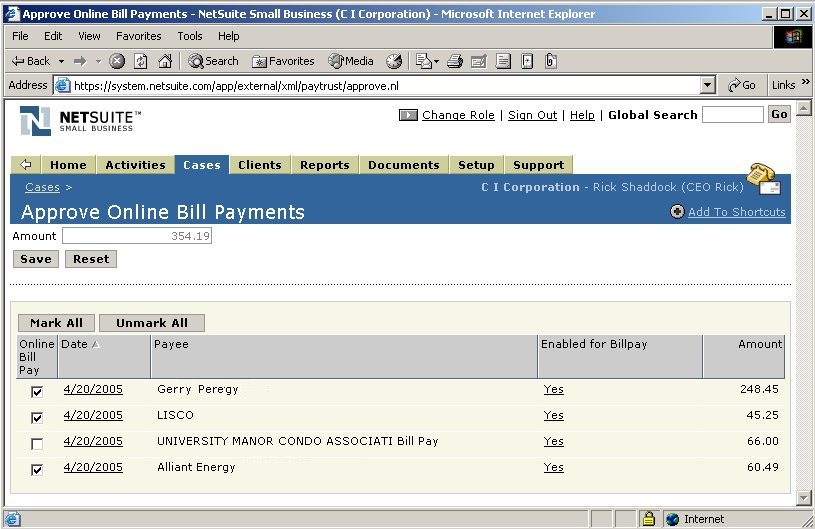Screen dimensions: 815x529
Task: Open the Favorites toolbar button
Action: 283,61
